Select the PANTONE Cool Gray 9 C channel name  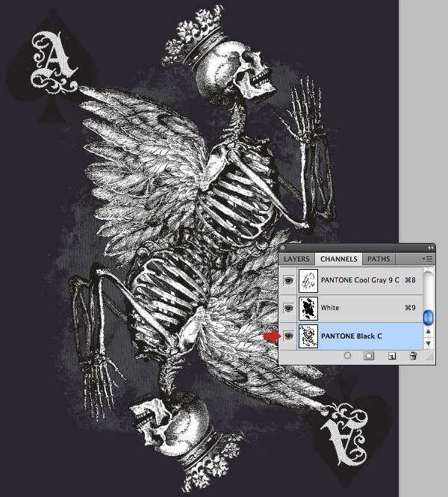coord(360,280)
